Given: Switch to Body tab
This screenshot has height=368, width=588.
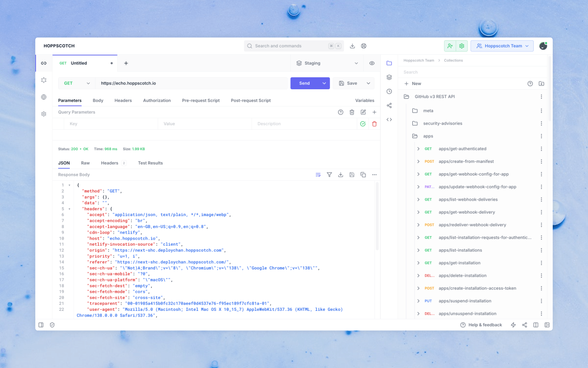Looking at the screenshot, I should (98, 101).
